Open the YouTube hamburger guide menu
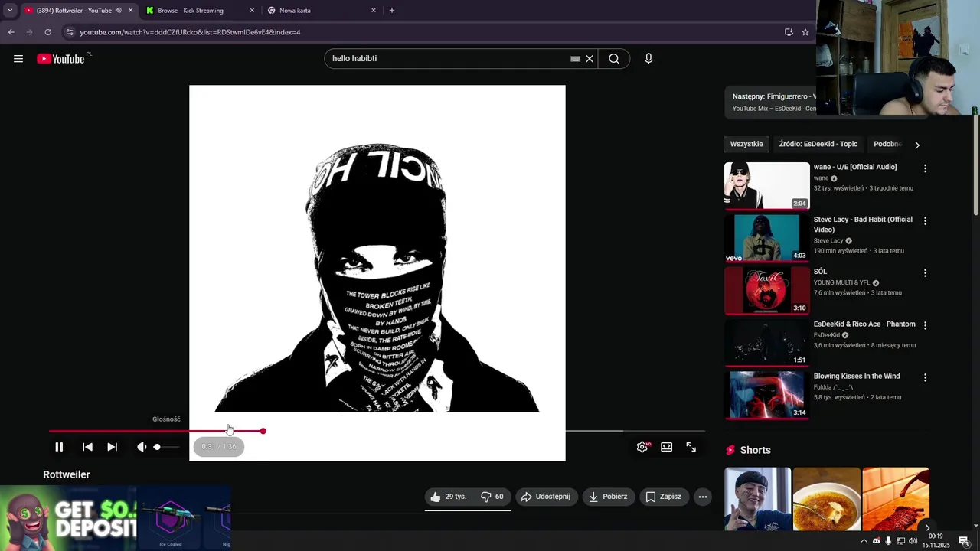Screen dimensions: 980x551 coord(18,59)
